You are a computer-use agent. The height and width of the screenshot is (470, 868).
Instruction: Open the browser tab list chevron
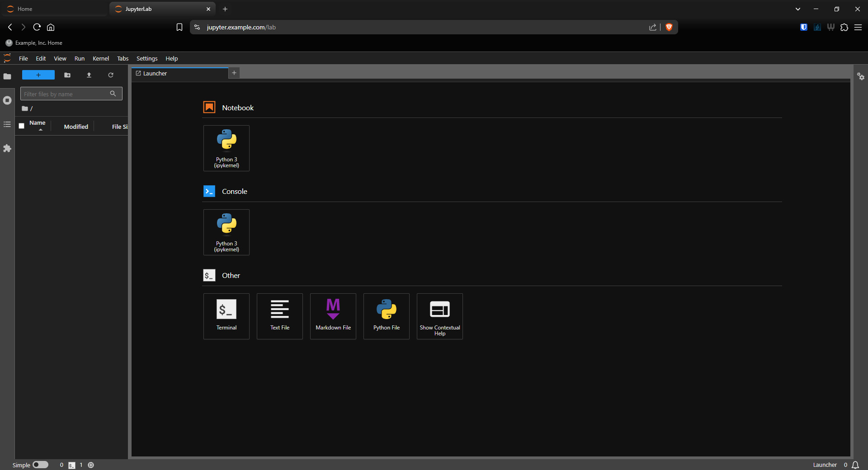pyautogui.click(x=798, y=9)
